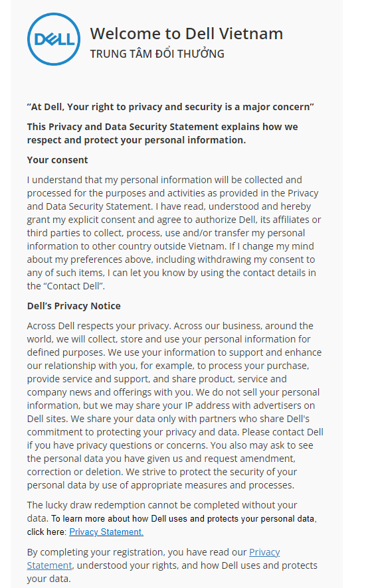Click the "Across Dell respects your privacy" sentence
366x588 pixels.
(99, 325)
